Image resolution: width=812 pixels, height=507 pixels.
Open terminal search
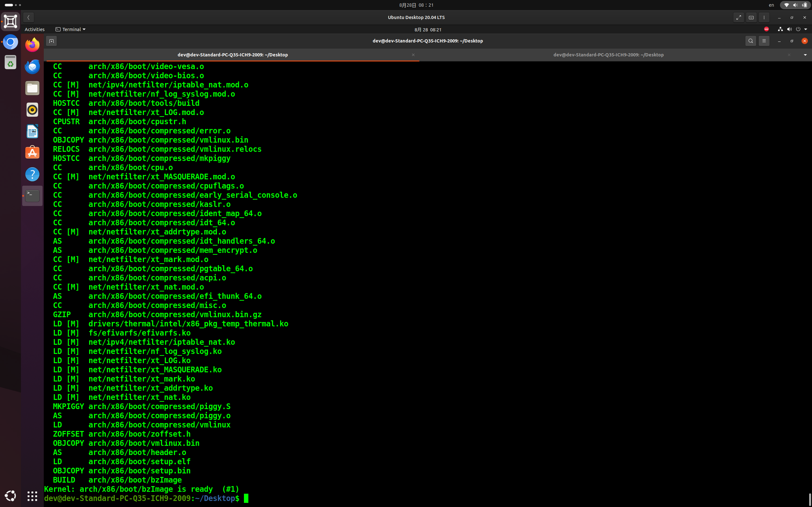(750, 41)
